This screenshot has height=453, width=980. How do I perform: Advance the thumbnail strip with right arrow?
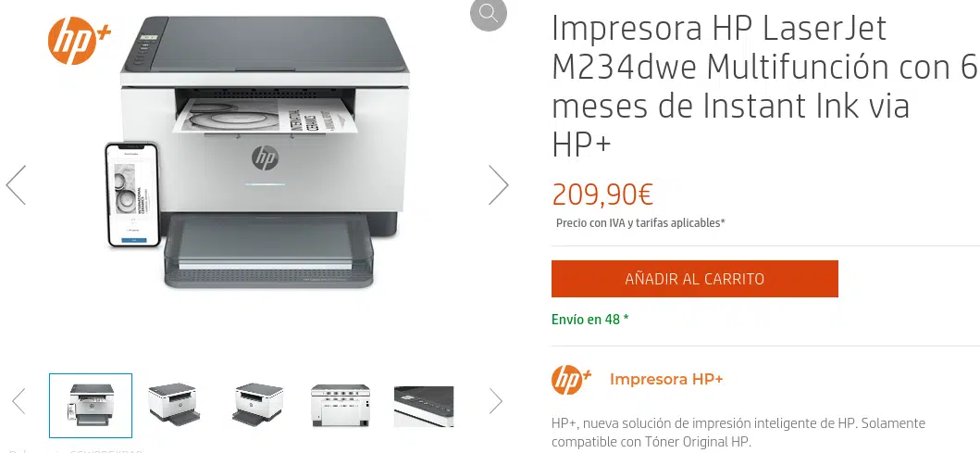coord(496,401)
